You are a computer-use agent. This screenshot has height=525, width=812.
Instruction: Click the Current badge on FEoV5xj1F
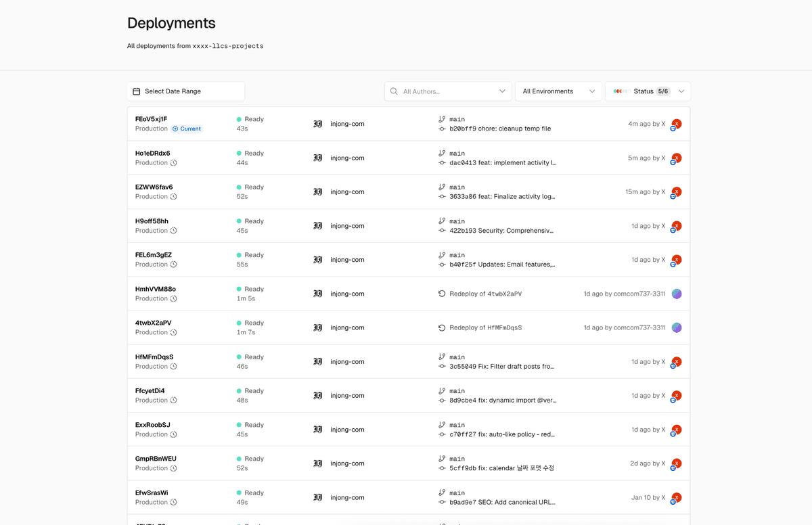pos(187,129)
